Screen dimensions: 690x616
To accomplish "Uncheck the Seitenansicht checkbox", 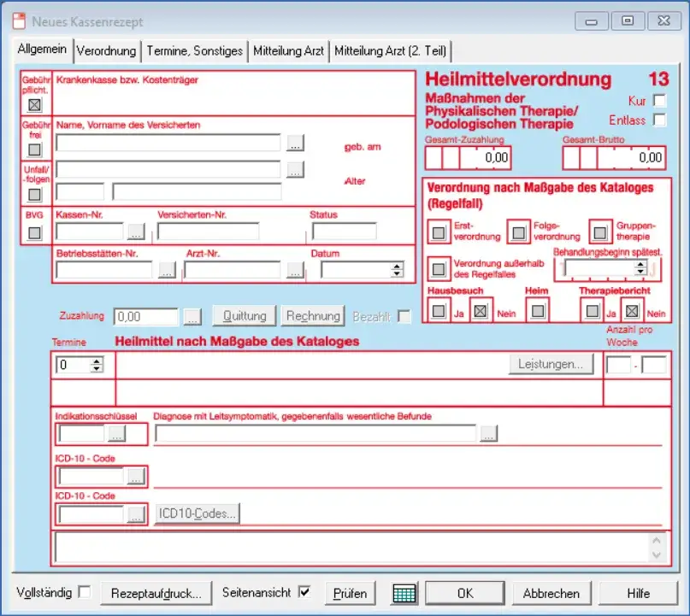I will coord(304,592).
